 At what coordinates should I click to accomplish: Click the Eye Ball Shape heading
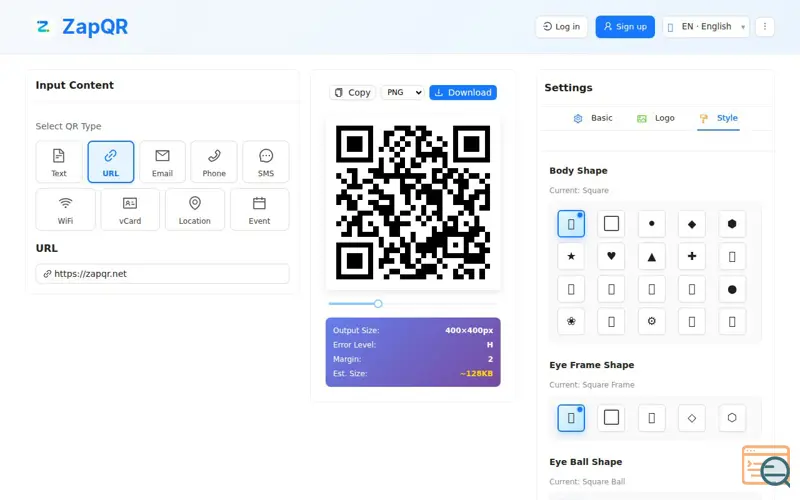click(x=586, y=462)
